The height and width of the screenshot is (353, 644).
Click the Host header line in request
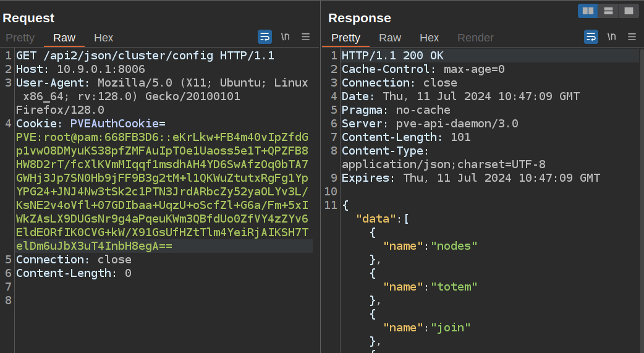pyautogui.click(x=80, y=69)
